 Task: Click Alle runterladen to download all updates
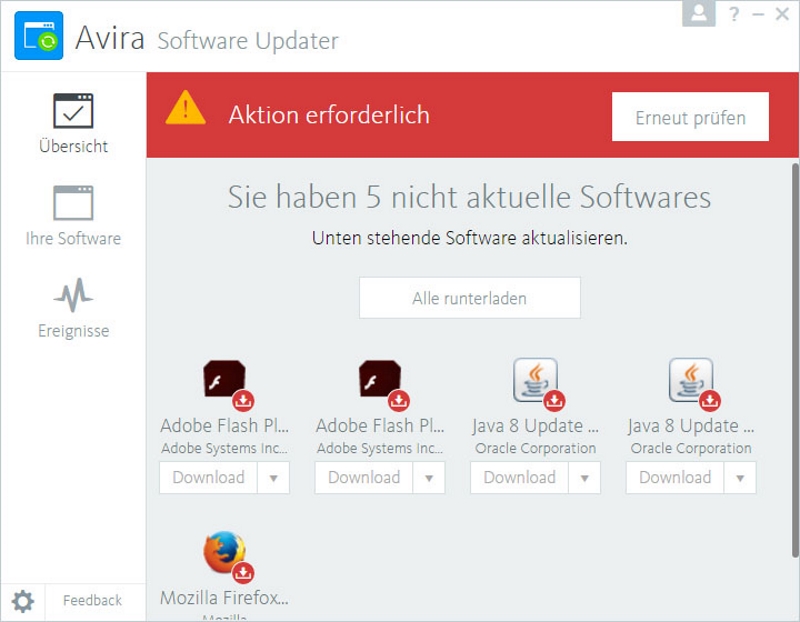point(469,298)
